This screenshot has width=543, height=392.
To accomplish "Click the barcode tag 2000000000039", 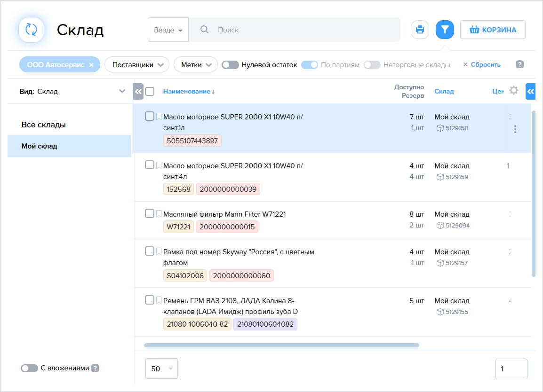I will pyautogui.click(x=228, y=189).
